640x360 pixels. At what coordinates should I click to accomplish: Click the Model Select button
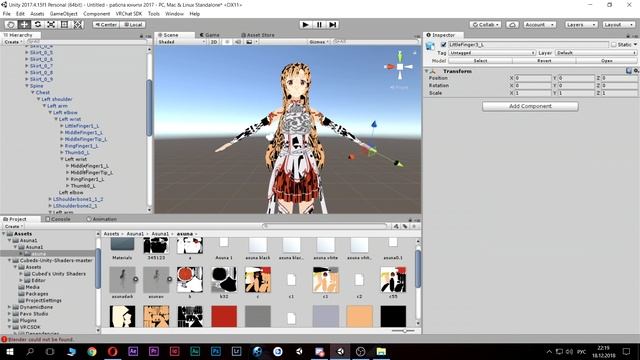point(480,60)
